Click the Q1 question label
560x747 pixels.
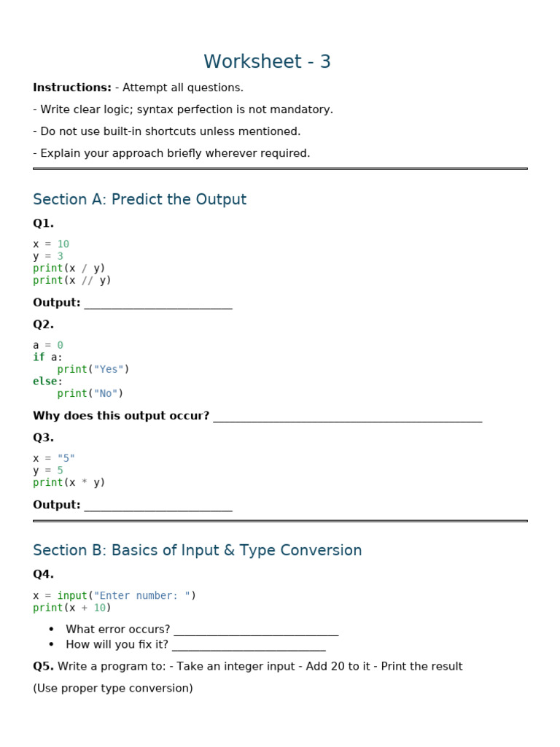(43, 223)
